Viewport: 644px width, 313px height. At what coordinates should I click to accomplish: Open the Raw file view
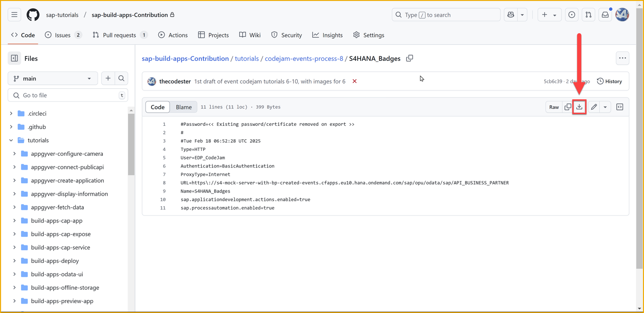[554, 107]
